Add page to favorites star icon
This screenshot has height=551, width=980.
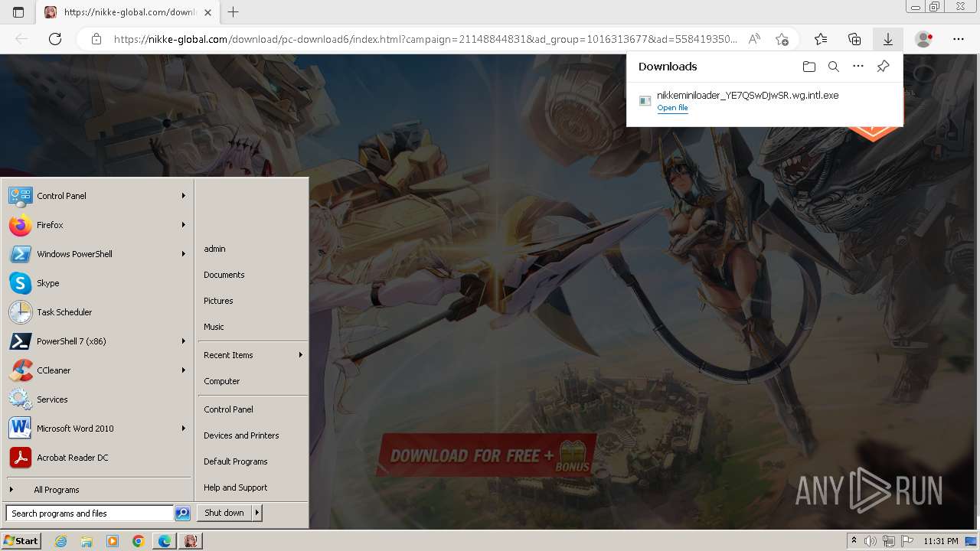click(x=782, y=39)
